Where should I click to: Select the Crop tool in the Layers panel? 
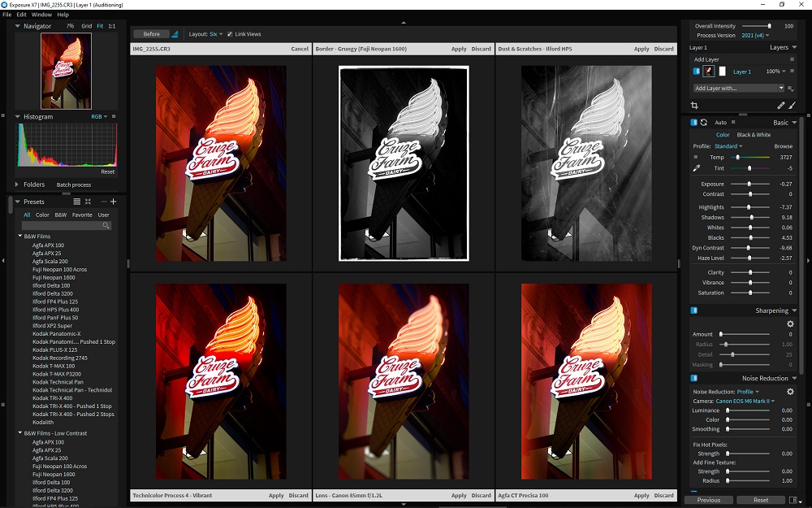tap(695, 105)
